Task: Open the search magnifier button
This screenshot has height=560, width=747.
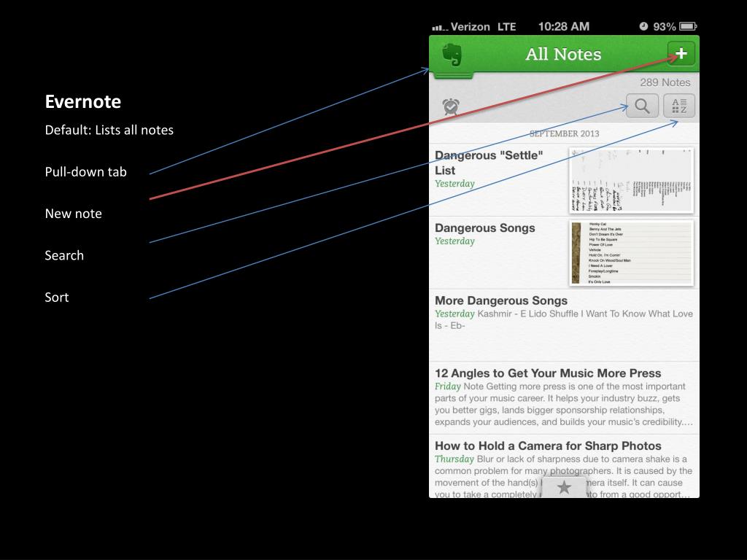Action: (x=642, y=106)
